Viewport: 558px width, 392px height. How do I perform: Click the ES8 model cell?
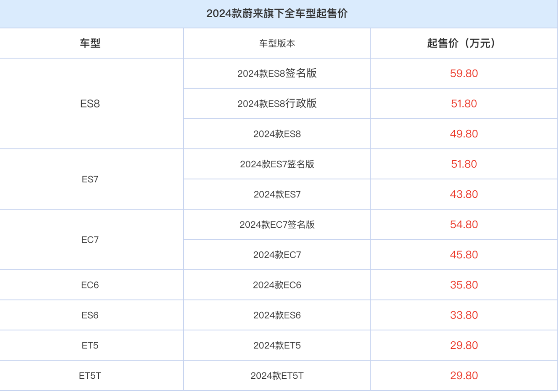point(91,104)
